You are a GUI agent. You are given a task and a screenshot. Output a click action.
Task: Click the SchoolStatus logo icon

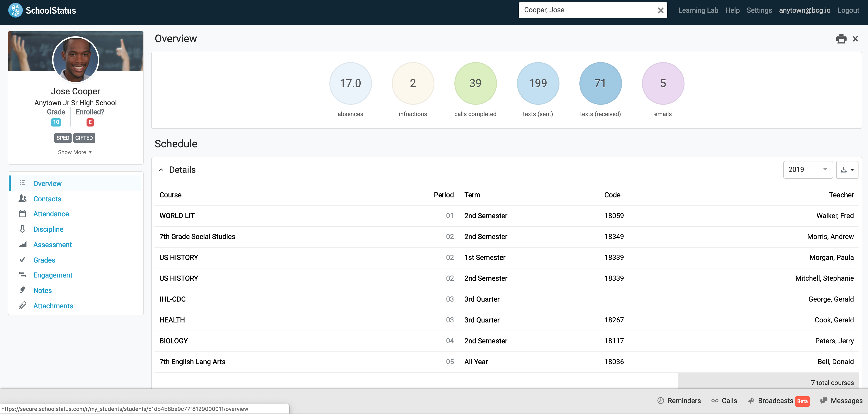tap(15, 10)
